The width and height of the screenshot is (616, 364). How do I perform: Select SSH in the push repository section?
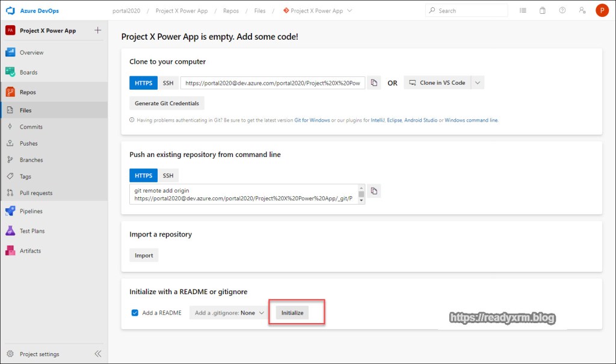click(x=168, y=176)
